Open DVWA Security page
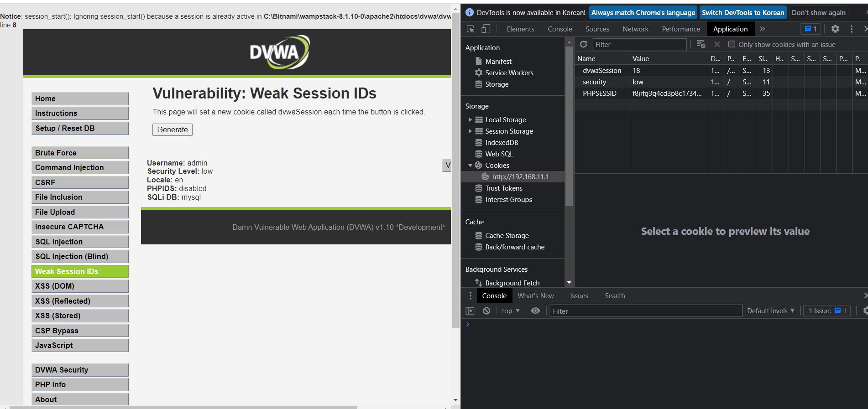The height and width of the screenshot is (409, 868). coord(80,370)
